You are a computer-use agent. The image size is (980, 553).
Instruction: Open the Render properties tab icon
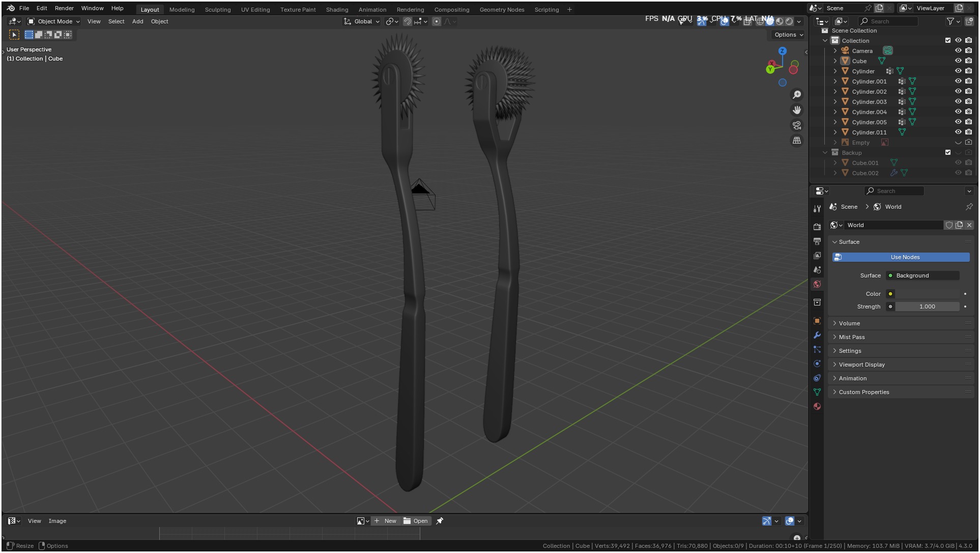coord(817,227)
